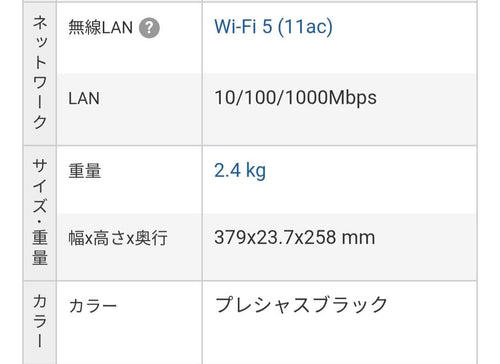The height and width of the screenshot is (364, 500).
Task: Open the Wi-Fi 5 (11ac) link
Action: (273, 26)
